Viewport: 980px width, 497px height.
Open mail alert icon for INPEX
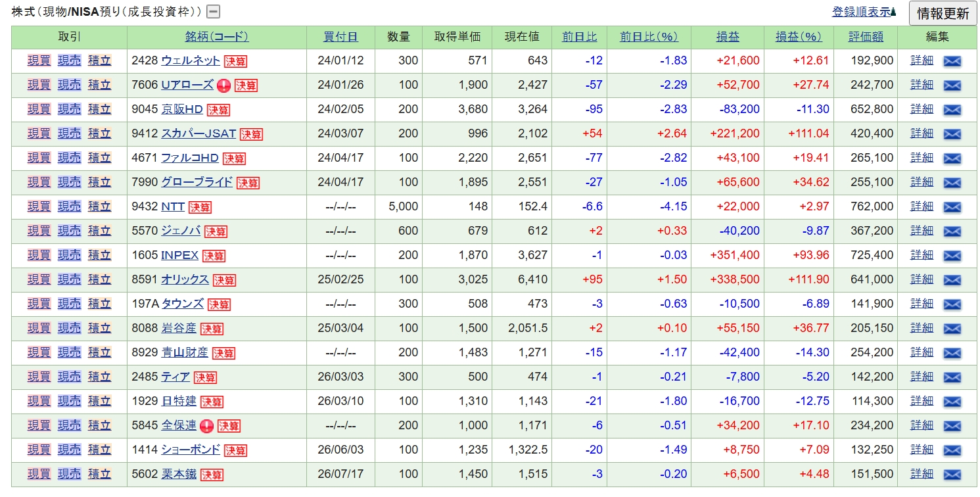pyautogui.click(x=952, y=256)
